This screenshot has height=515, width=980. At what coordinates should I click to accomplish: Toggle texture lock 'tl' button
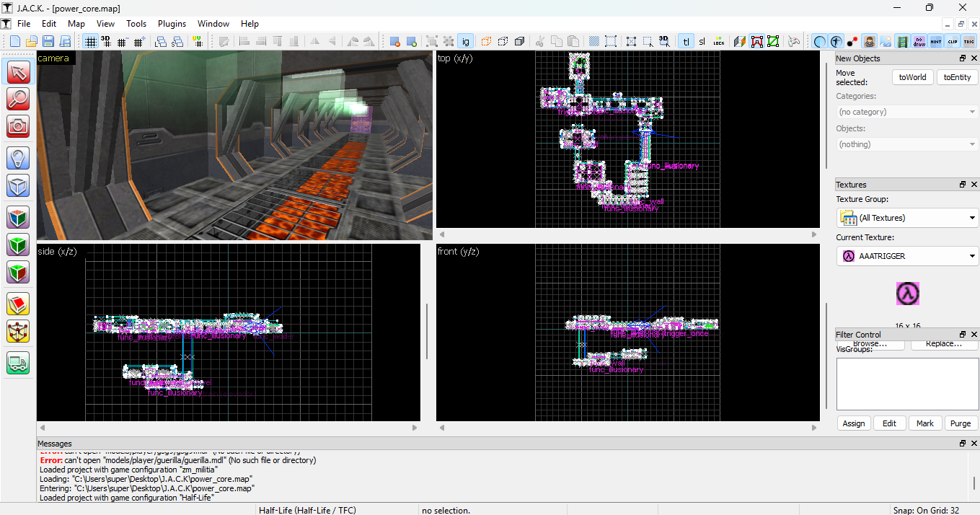point(686,41)
